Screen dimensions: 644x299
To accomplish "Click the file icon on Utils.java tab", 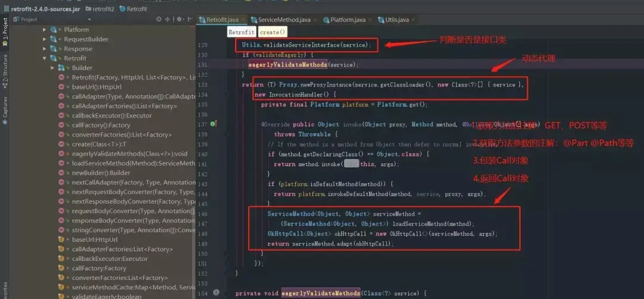I will click(381, 19).
